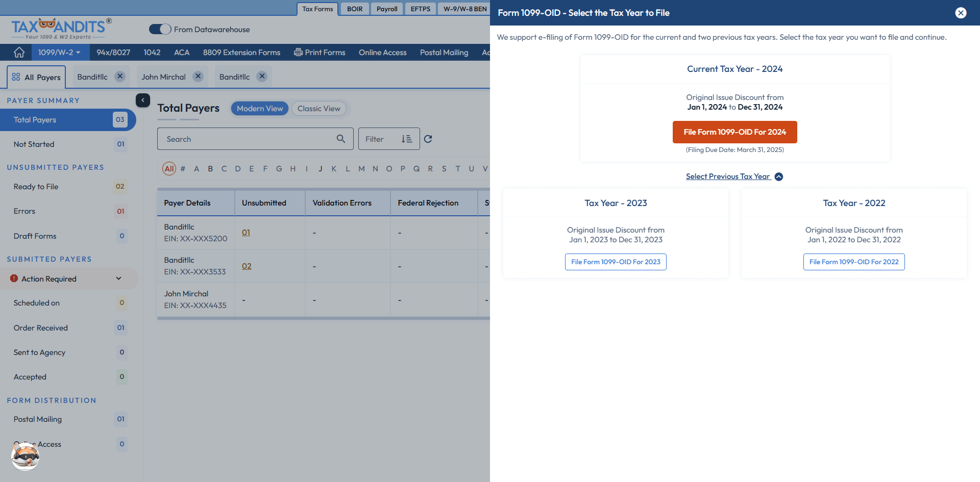This screenshot has width=980, height=482.
Task: Click the horizontal scrollbar under payer table
Action: pos(324,318)
